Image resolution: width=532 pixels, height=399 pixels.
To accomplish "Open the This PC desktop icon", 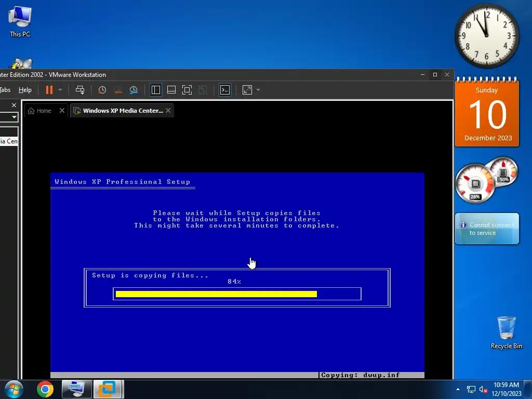I will 20,22.
